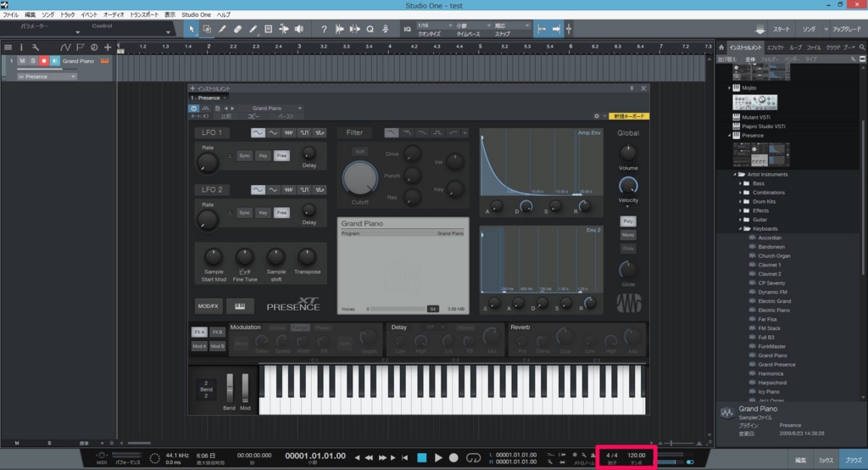Solo the Grand Piano track
Screen dimensions: 868x470
(x=33, y=61)
